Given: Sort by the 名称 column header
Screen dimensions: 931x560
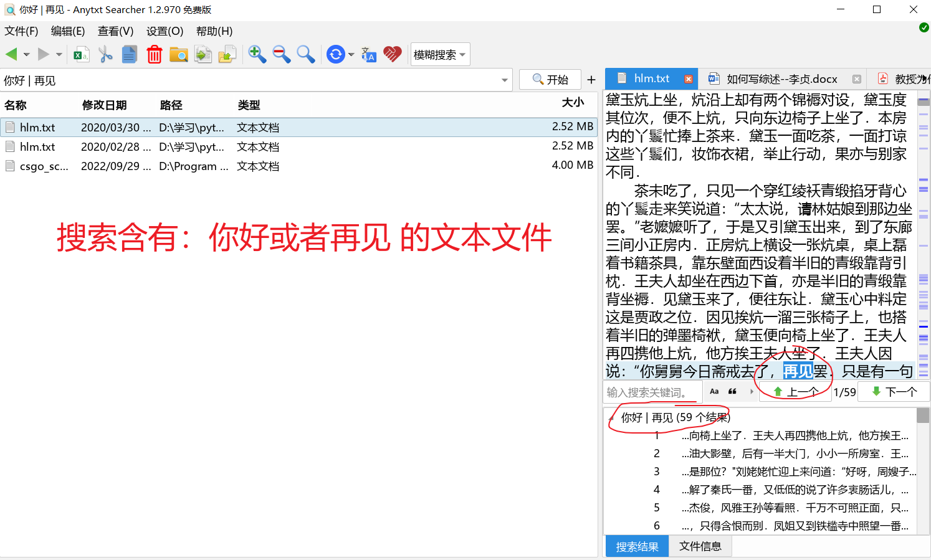Looking at the screenshot, I should coord(16,105).
